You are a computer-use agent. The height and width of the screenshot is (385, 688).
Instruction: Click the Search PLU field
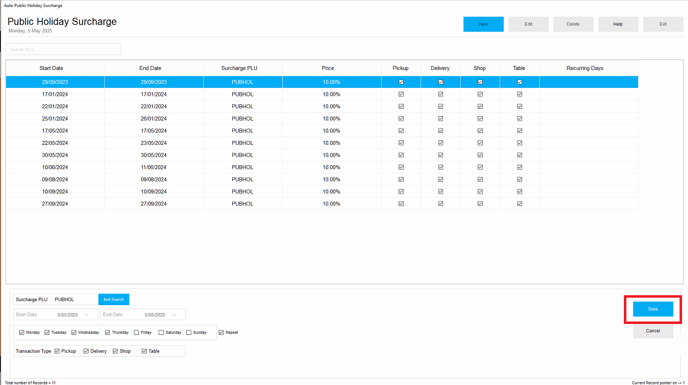point(63,49)
